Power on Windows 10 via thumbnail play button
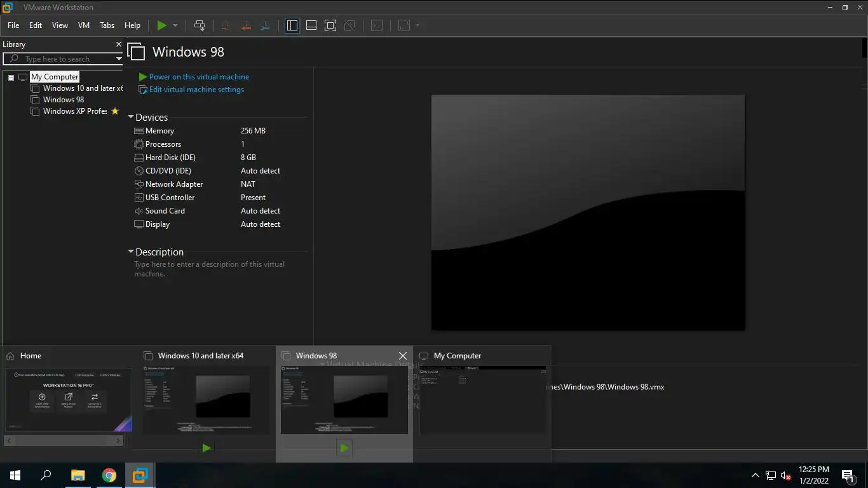This screenshot has width=868, height=488. (x=207, y=448)
